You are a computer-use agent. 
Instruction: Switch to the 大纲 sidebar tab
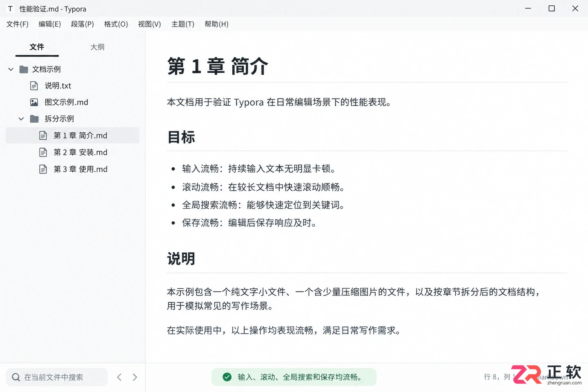point(97,47)
